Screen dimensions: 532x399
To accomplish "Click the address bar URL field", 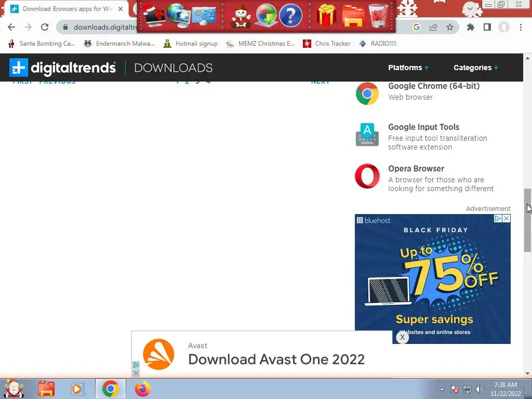I will coord(105,27).
